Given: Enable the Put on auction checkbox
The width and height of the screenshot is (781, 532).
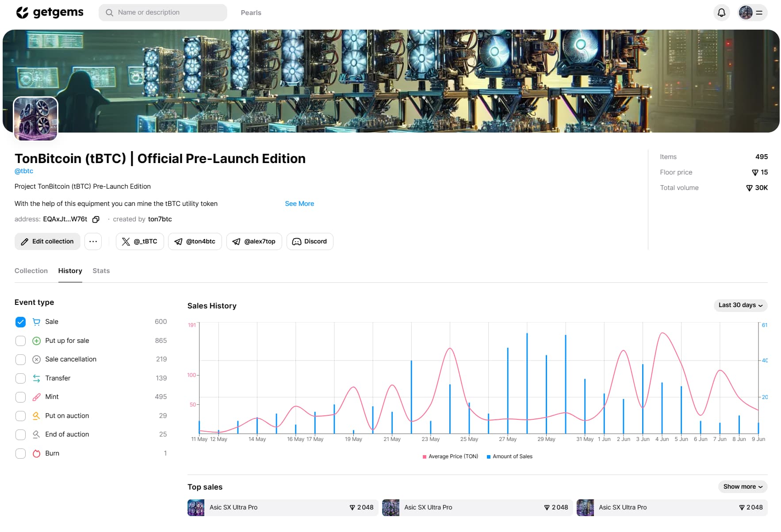Looking at the screenshot, I should coord(20,416).
